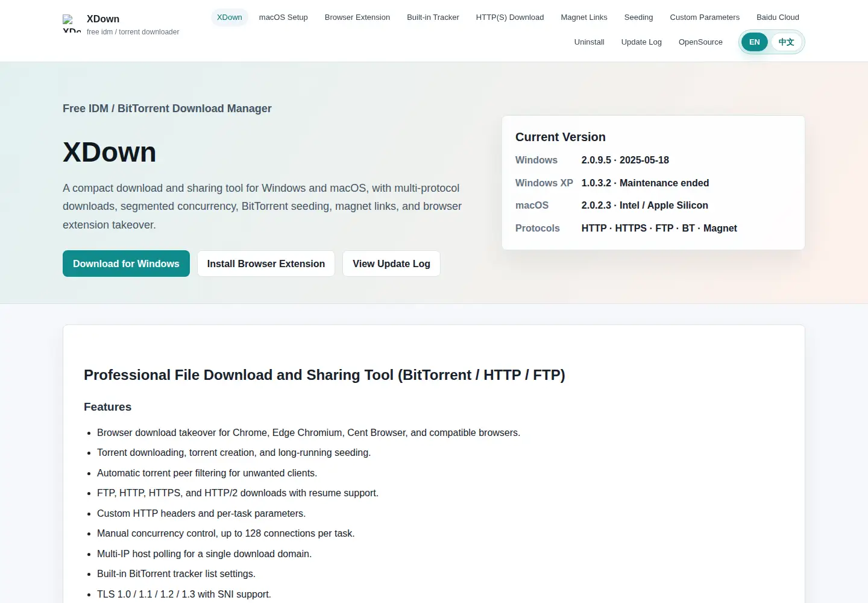Open the XDown nav item
Screen dimensions: 868x603
(x=230, y=17)
